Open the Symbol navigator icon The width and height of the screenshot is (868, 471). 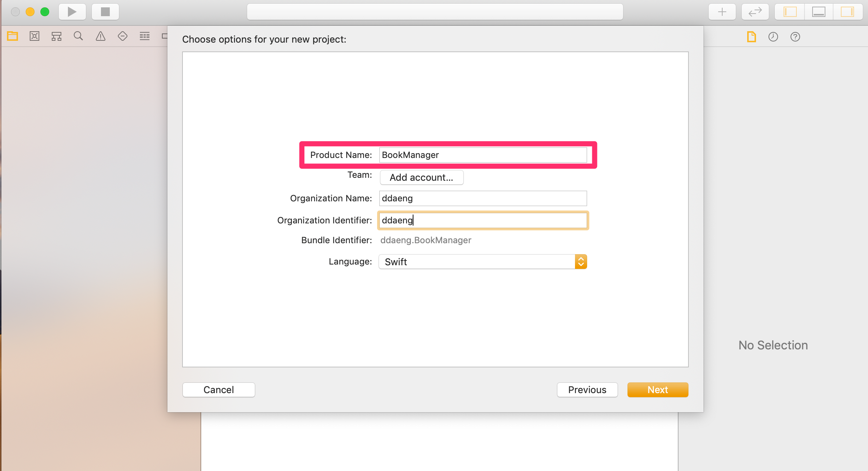57,36
